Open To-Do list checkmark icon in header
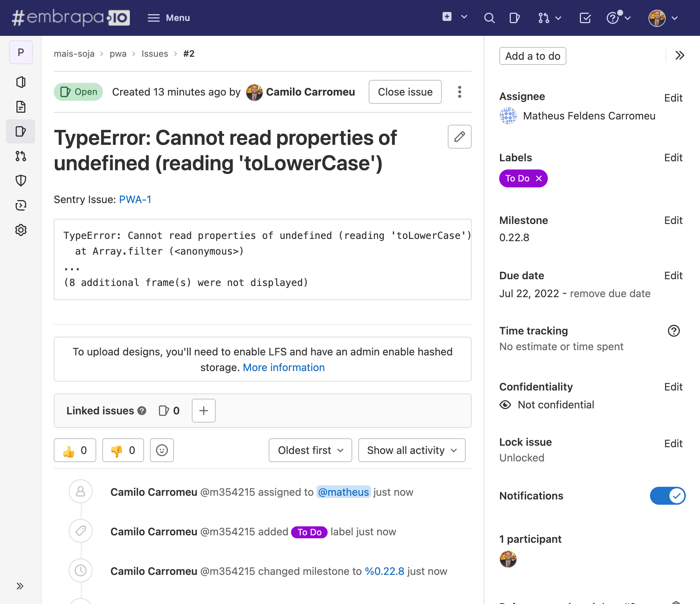The image size is (700, 604). click(x=585, y=18)
